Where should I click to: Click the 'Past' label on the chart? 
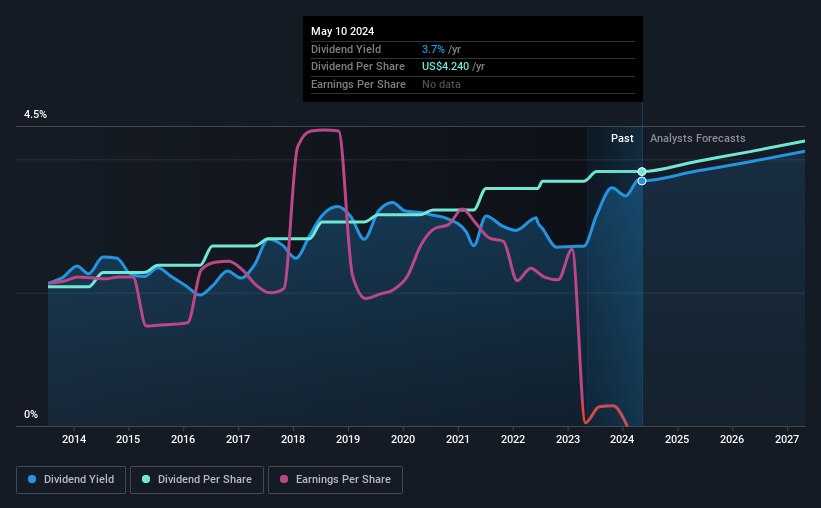click(622, 138)
